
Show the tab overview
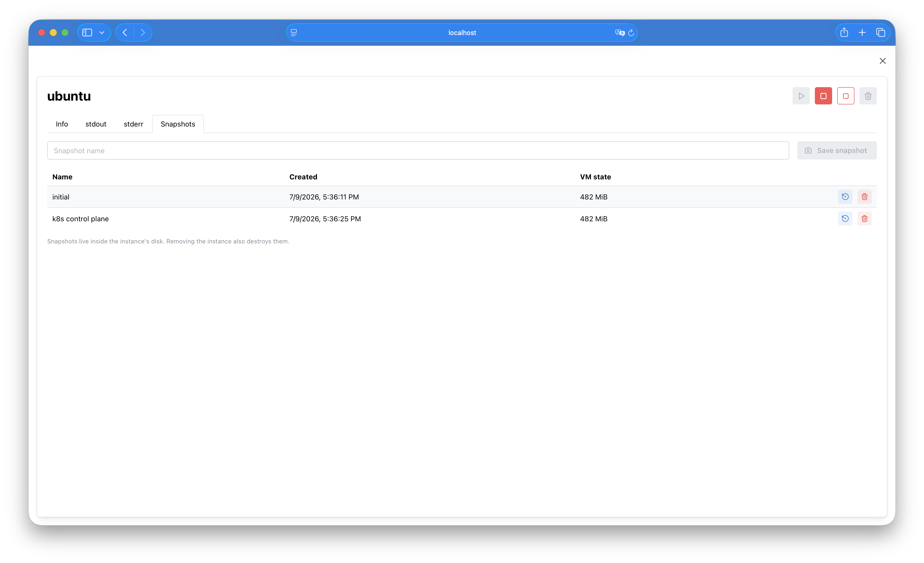(881, 33)
